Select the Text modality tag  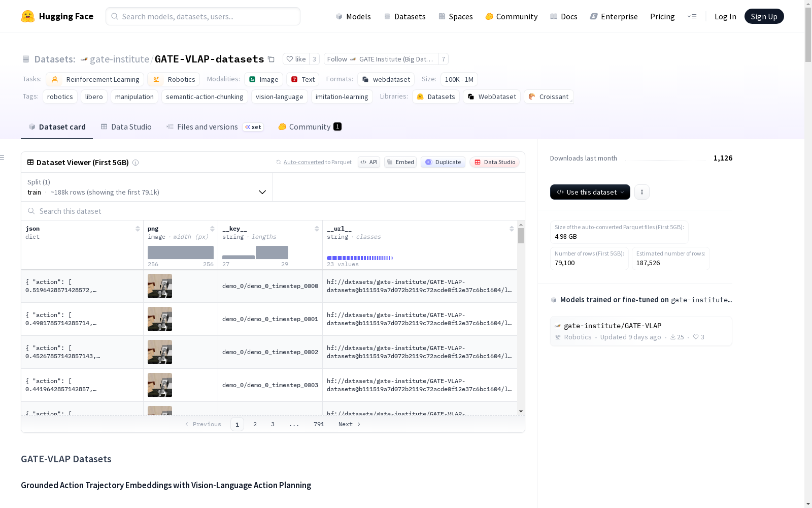302,79
